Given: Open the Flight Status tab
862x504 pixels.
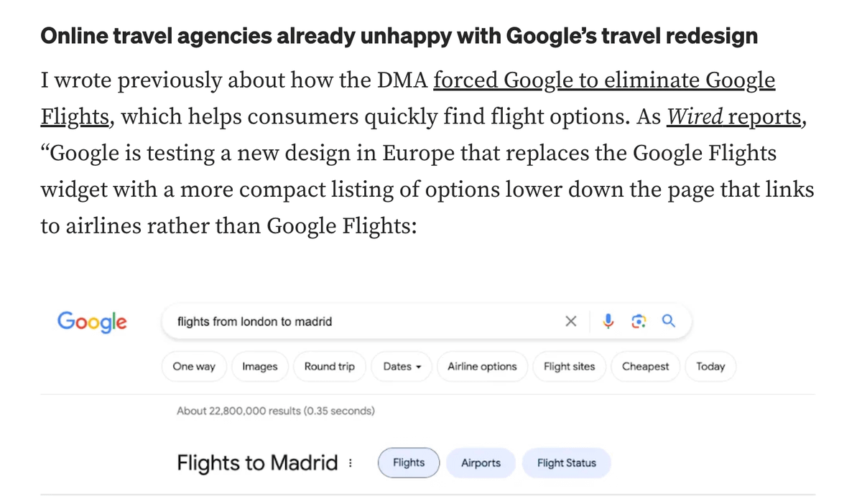Looking at the screenshot, I should (x=566, y=463).
